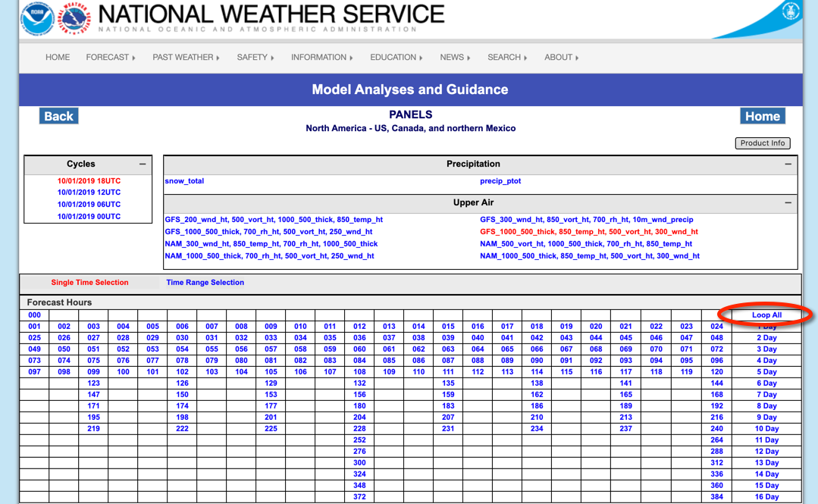Select forecast hour 300
The image size is (818, 504).
click(x=359, y=463)
